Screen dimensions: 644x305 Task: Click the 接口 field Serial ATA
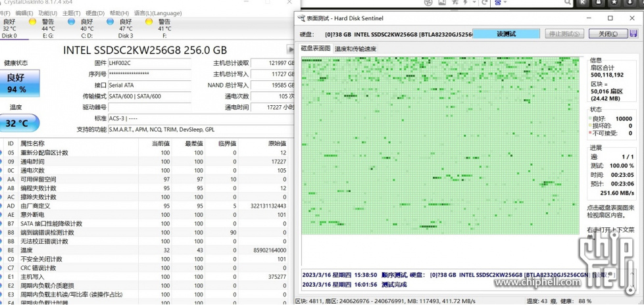point(149,85)
